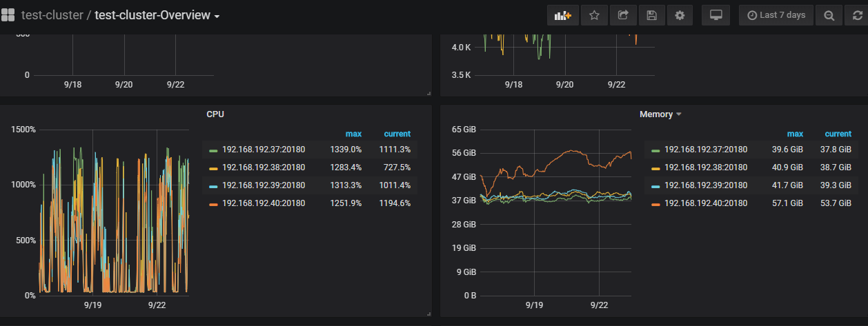Click orange color swatch of CPU 192.168.192.40
The height and width of the screenshot is (326, 868).
[214, 204]
